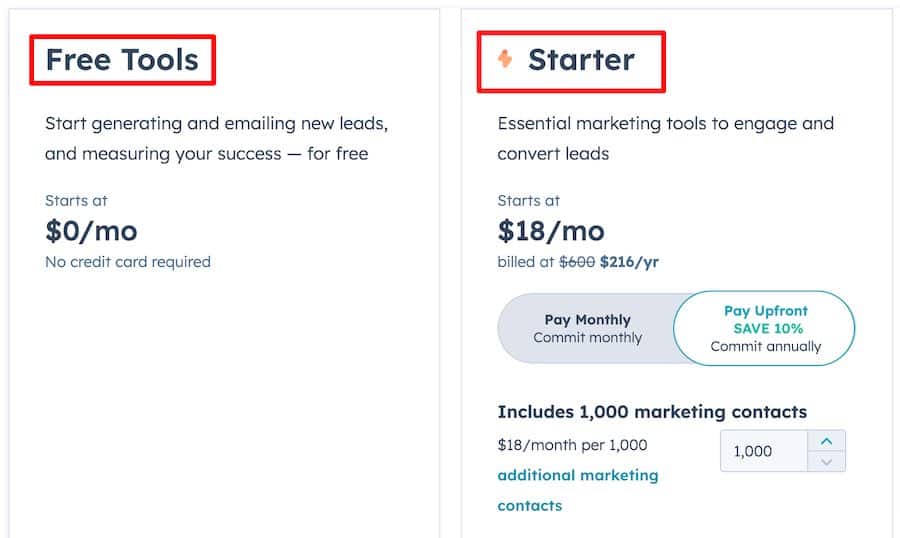Click the Commit monthly subtext
This screenshot has height=538, width=900.
(x=587, y=338)
